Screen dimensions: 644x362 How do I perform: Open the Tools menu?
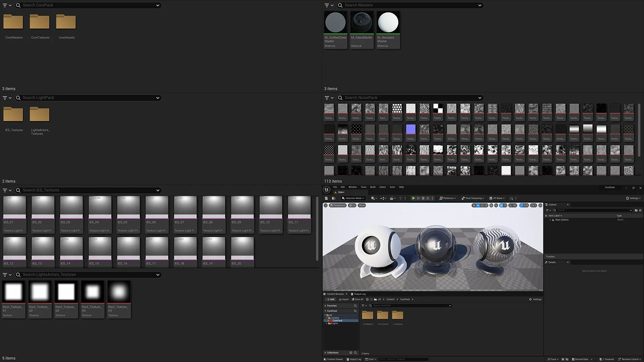click(363, 187)
